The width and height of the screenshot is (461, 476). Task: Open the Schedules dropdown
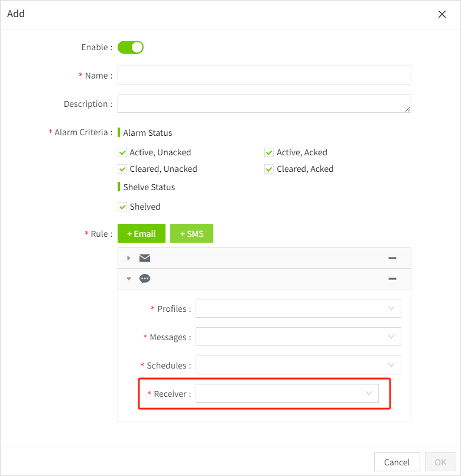(x=298, y=365)
